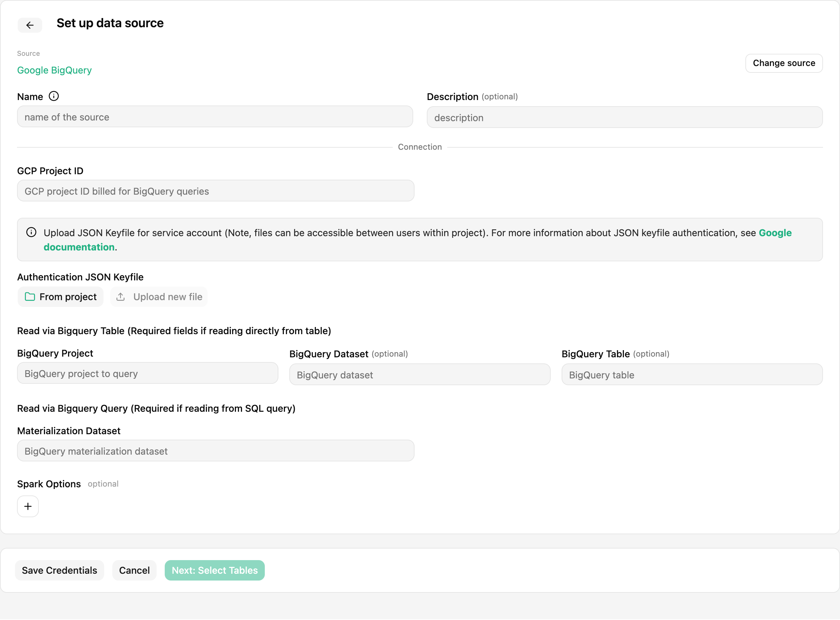This screenshot has width=840, height=620.
Task: Click the 'Spark Options' label
Action: pyautogui.click(x=49, y=484)
